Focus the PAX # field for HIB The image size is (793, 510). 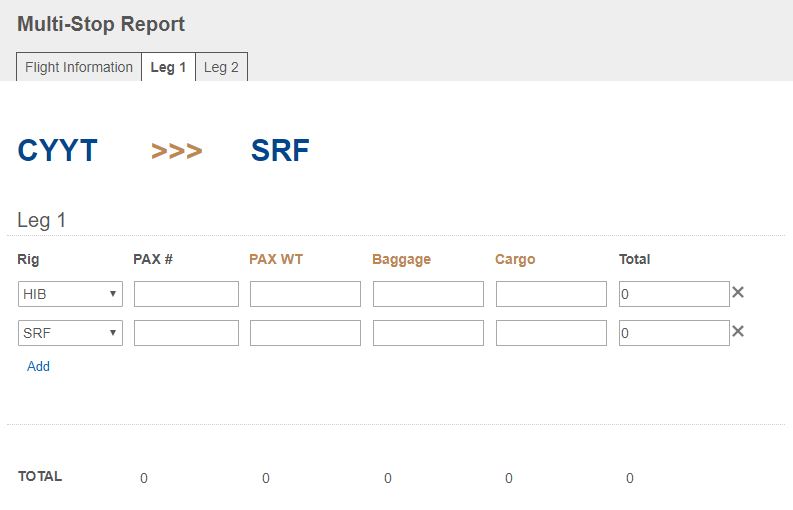coord(186,294)
